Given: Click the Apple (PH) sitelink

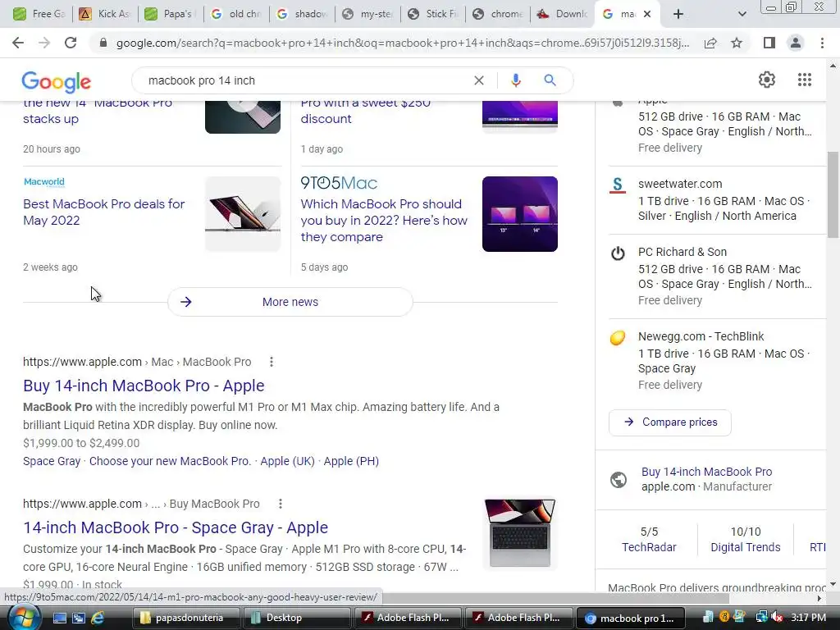Looking at the screenshot, I should 351,461.
